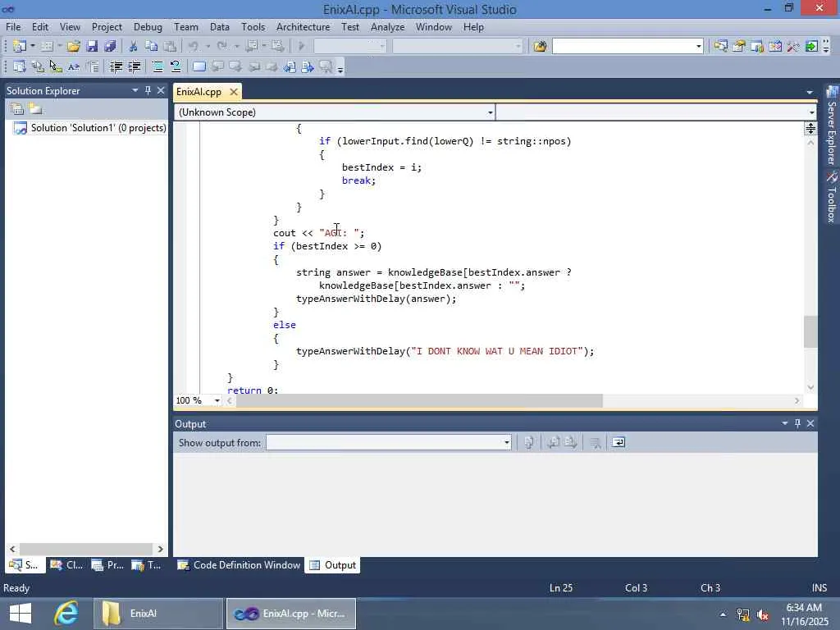This screenshot has height=630, width=840.
Task: Click the editor split-window handle
Action: (x=810, y=128)
